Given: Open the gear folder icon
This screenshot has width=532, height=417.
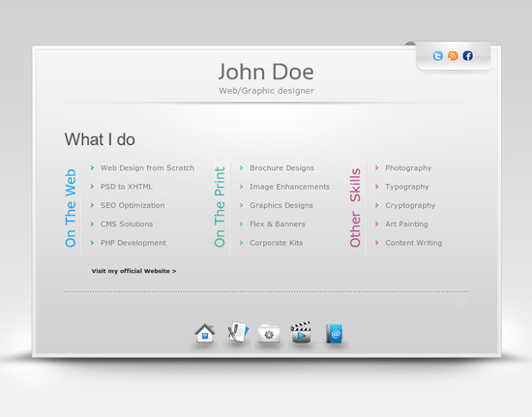Looking at the screenshot, I should (269, 333).
